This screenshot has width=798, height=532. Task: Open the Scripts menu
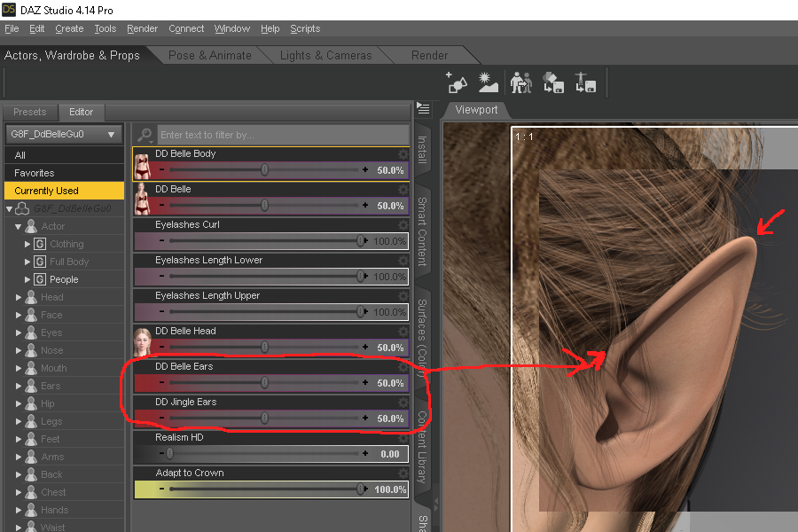pyautogui.click(x=305, y=28)
